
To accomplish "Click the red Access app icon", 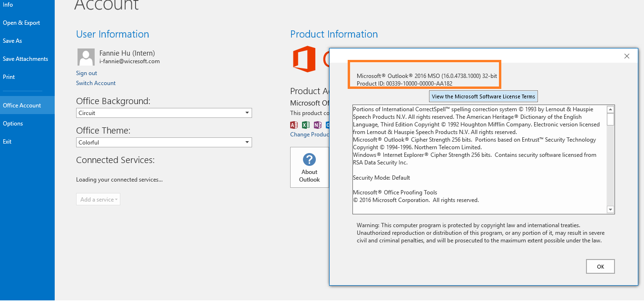I will [x=294, y=125].
